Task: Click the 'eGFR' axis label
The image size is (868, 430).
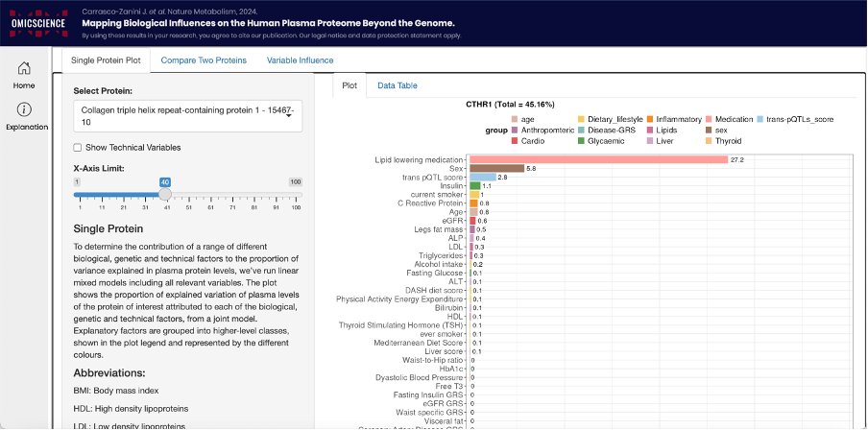Action: [x=455, y=221]
